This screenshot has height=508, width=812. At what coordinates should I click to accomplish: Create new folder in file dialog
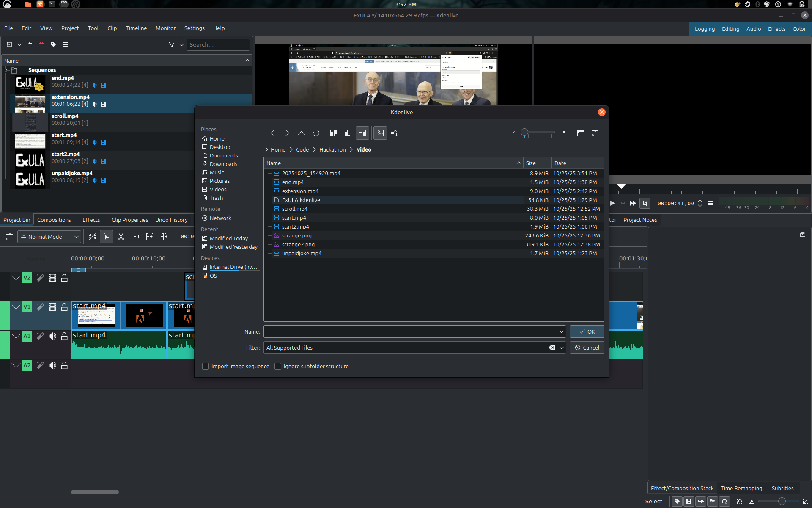580,133
